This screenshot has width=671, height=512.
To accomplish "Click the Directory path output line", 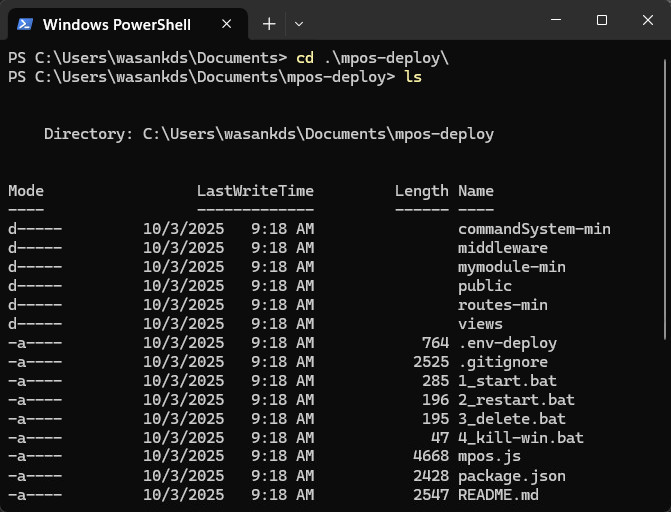I will pos(268,134).
